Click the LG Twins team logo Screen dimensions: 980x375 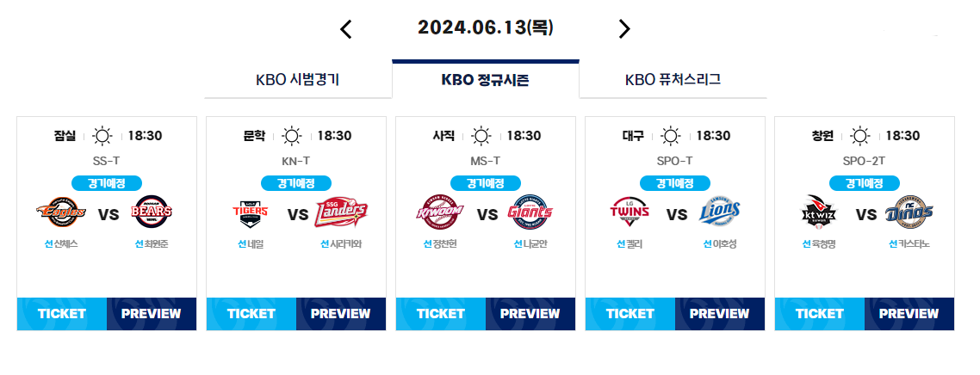tap(630, 212)
